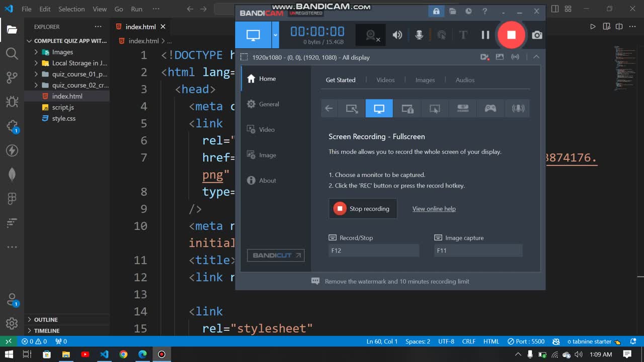This screenshot has height=362, width=644.
Task: Open the recording mode dropdown arrow
Action: point(275,35)
